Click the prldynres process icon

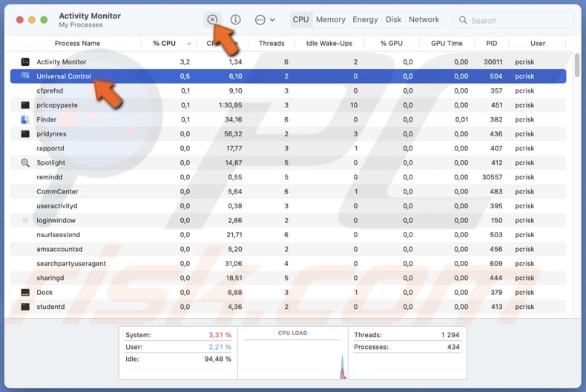click(x=25, y=133)
